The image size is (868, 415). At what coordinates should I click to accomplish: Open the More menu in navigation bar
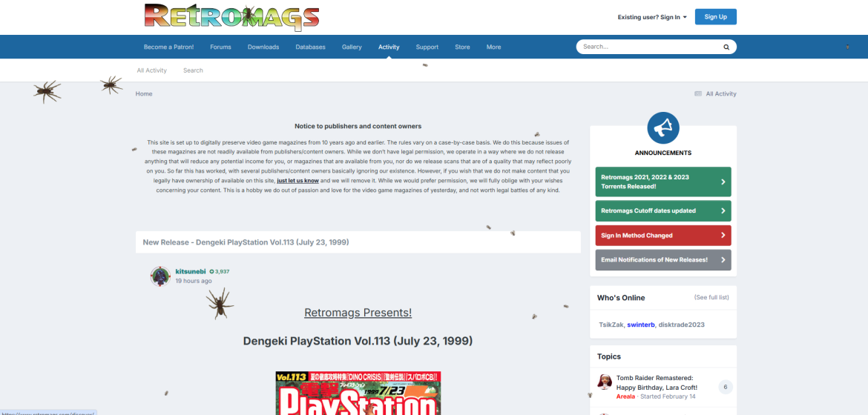pos(494,47)
